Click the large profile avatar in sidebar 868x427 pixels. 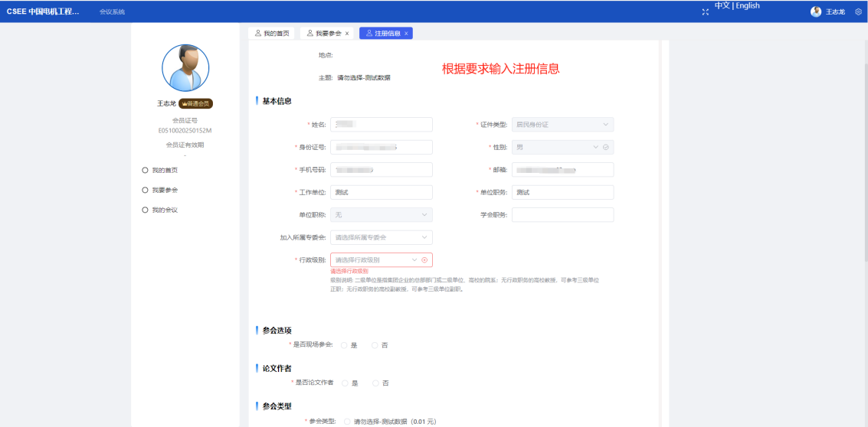tap(185, 68)
